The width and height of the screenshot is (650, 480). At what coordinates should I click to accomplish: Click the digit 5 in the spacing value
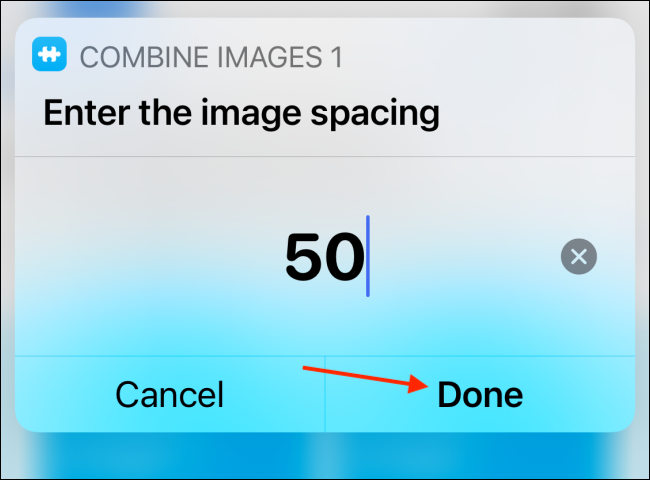[x=305, y=257]
